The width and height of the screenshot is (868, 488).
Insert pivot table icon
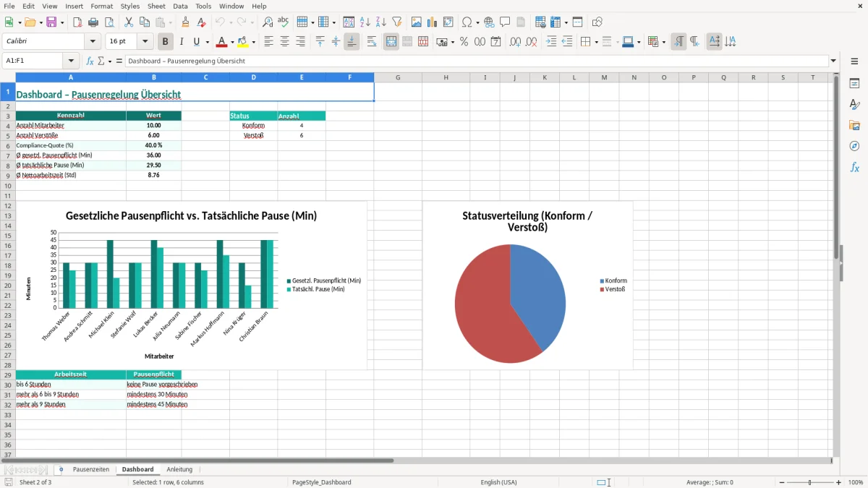448,22
